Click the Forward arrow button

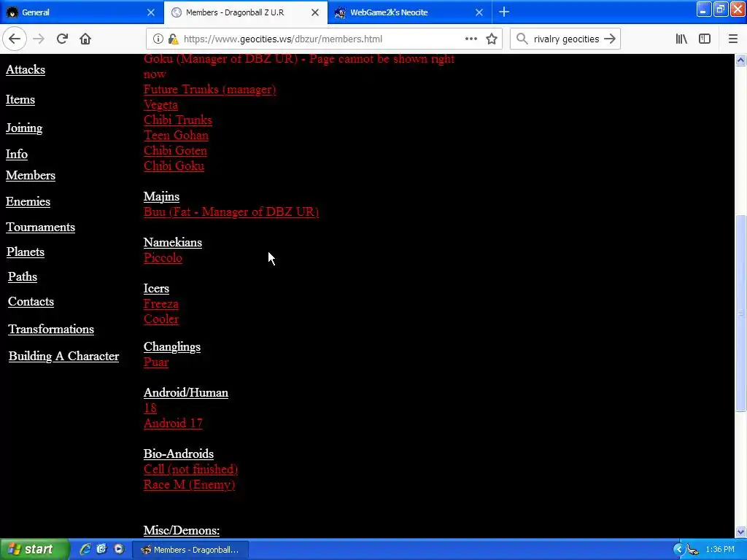click(x=39, y=39)
